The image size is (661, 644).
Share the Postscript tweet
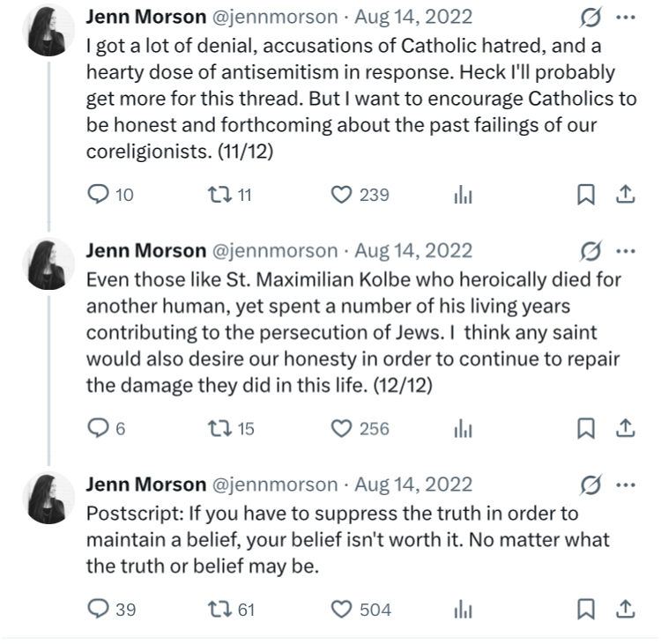(625, 609)
